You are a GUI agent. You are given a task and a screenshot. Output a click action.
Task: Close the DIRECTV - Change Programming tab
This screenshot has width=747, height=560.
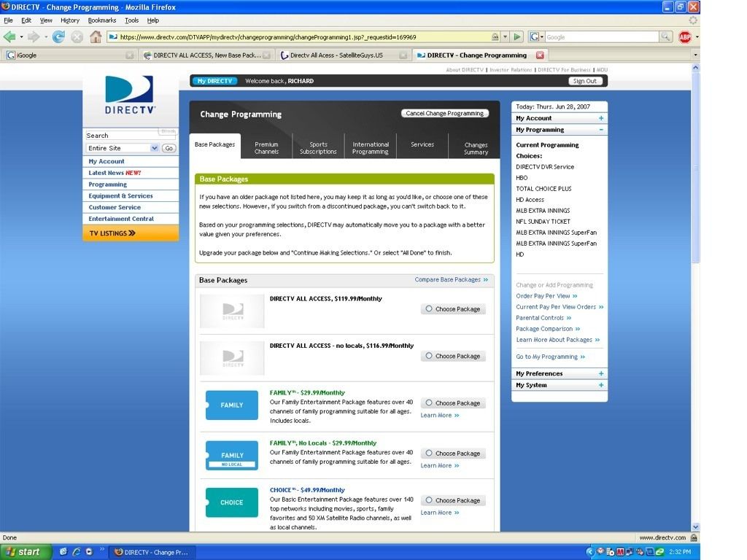pyautogui.click(x=541, y=55)
